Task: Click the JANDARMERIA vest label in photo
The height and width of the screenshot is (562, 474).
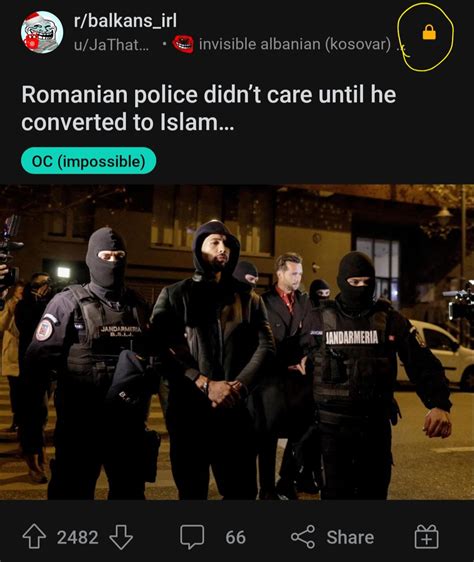Action: 351,338
